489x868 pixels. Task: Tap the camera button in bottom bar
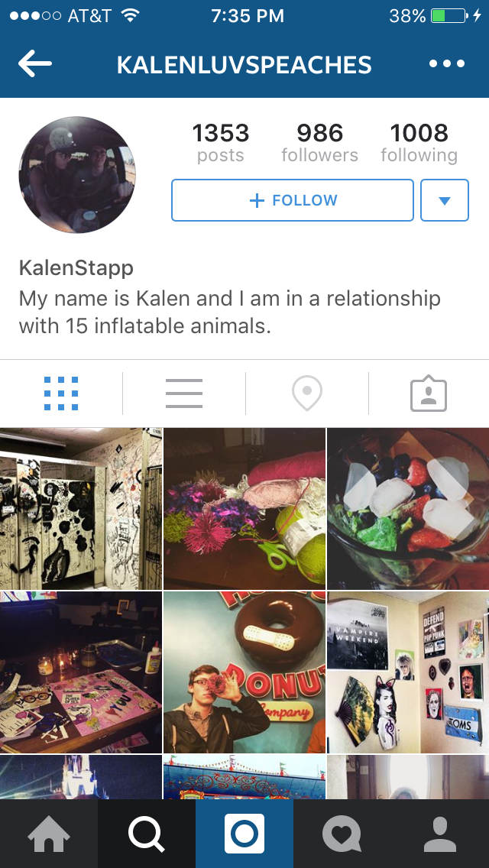(244, 834)
